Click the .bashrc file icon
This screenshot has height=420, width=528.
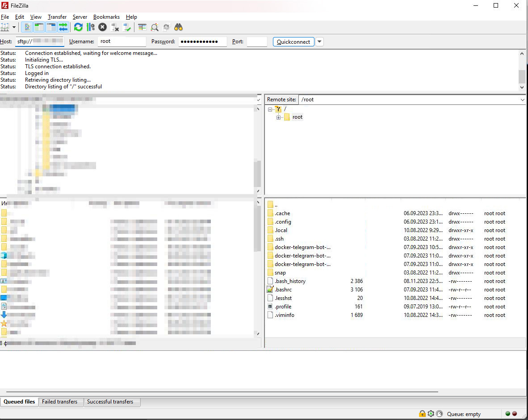pyautogui.click(x=270, y=289)
